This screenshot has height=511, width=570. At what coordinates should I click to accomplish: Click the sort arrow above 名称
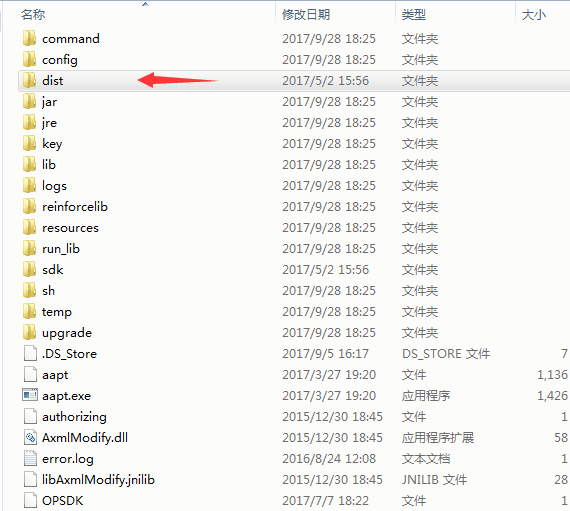tap(145, 4)
